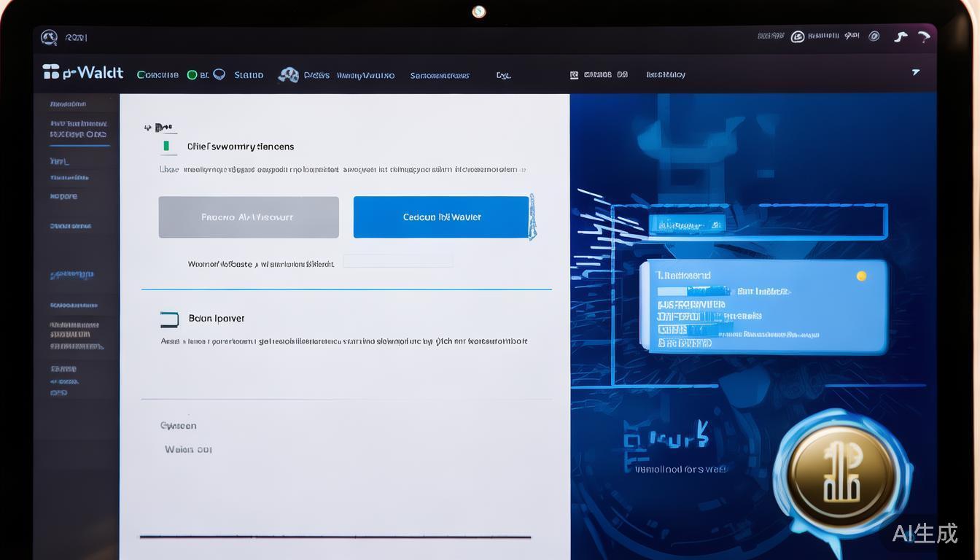Image resolution: width=980 pixels, height=560 pixels.
Task: Click the yellow dot on the blue card
Action: pyautogui.click(x=861, y=276)
